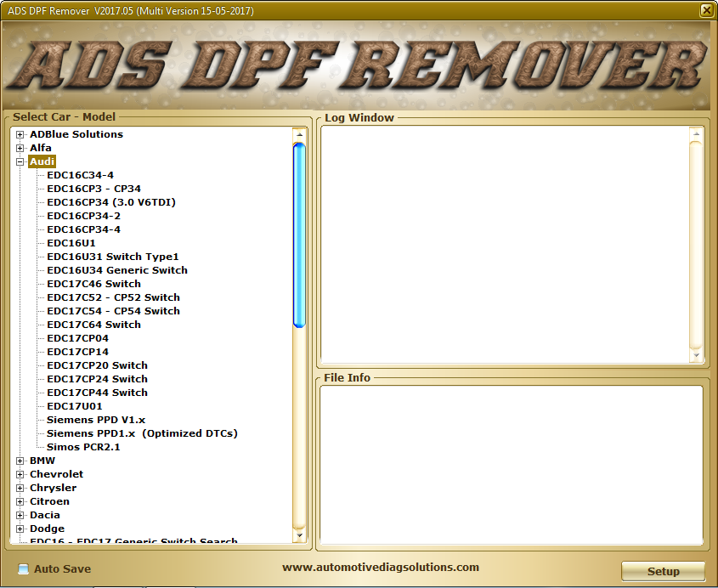Select the Audi brand entry

point(42,161)
